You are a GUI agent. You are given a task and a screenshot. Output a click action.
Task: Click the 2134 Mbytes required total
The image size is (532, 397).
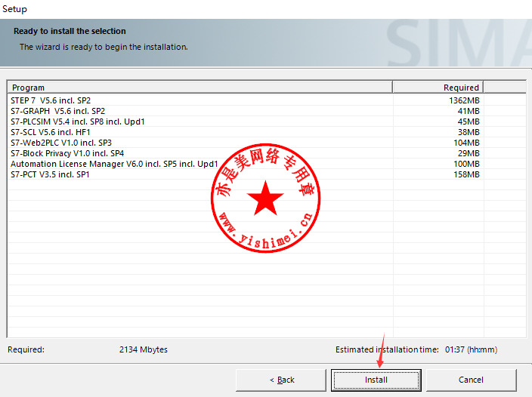point(143,349)
